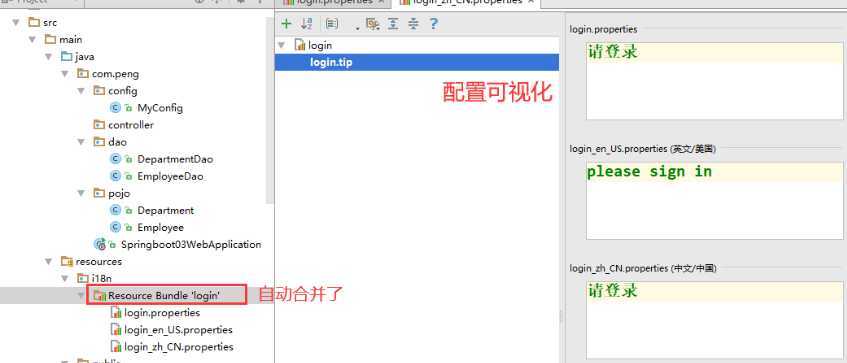
Task: Select MyConfig class in project tree
Action: [x=160, y=108]
